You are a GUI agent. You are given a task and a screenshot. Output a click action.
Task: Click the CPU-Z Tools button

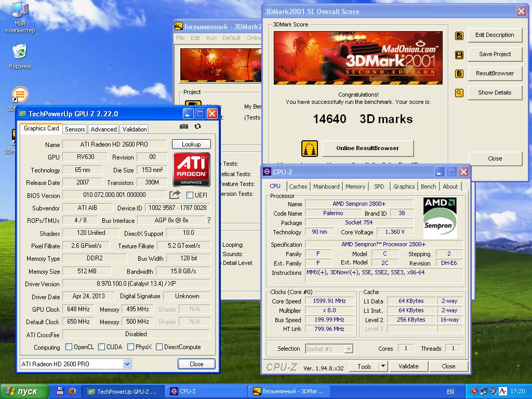click(x=364, y=366)
